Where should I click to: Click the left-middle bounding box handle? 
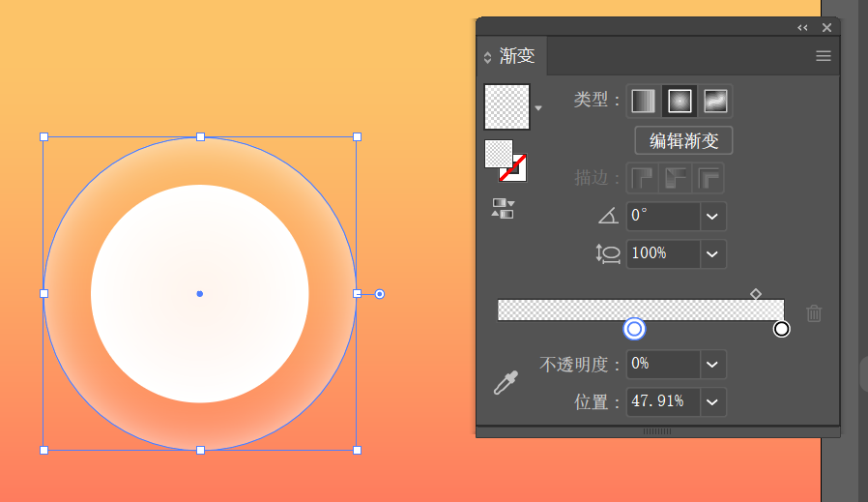click(x=44, y=294)
